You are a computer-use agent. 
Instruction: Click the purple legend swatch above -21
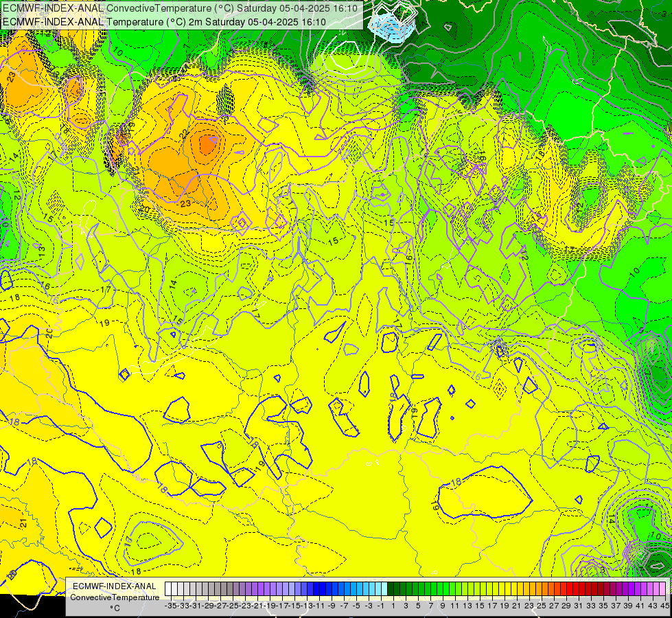point(255,588)
